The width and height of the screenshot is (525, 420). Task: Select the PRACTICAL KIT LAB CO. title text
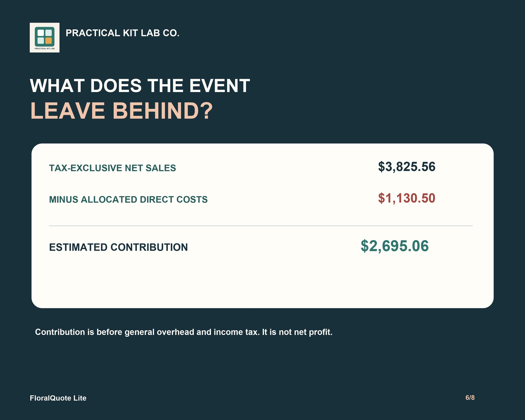coord(122,33)
